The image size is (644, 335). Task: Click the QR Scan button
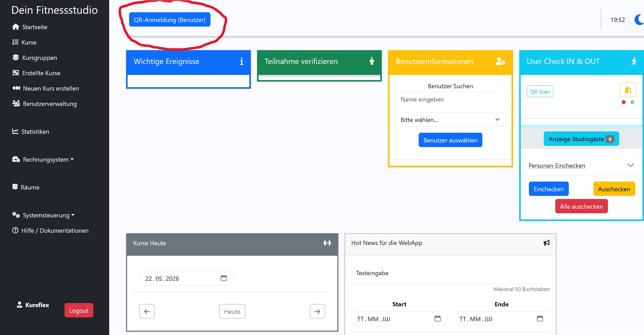coord(540,91)
